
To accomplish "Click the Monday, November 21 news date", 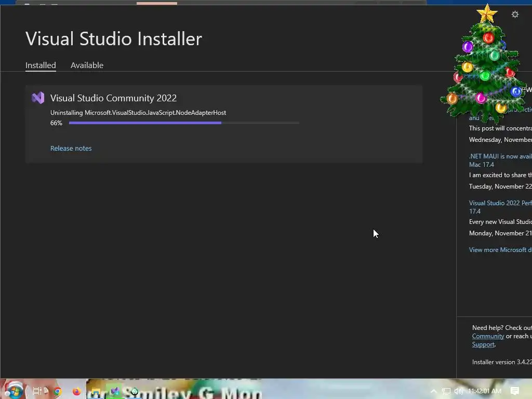I will click(x=500, y=233).
